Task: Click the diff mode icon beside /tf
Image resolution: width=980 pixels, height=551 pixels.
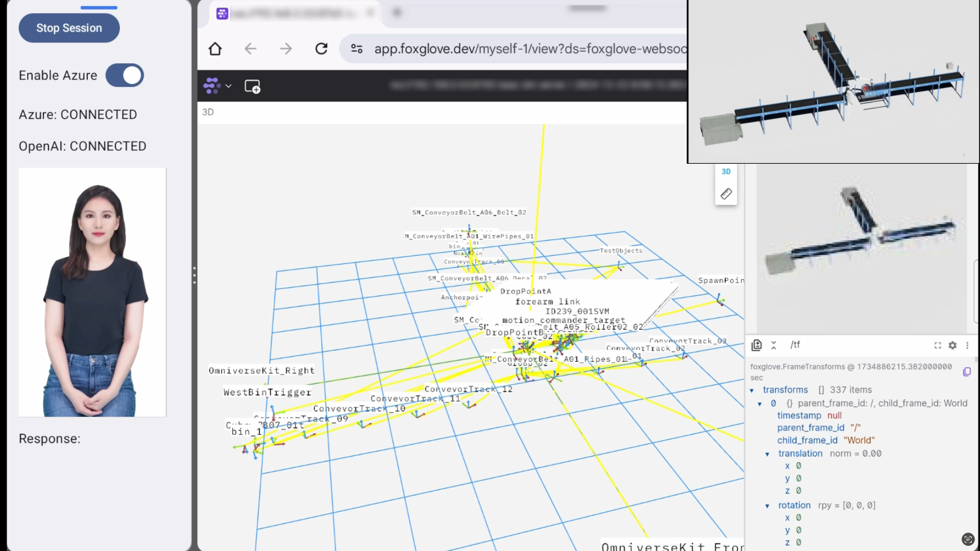Action: (x=756, y=345)
